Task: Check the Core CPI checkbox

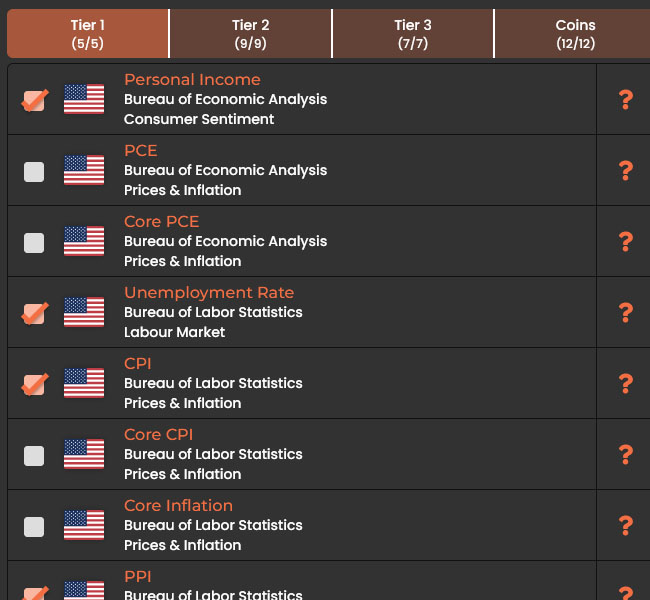Action: coord(34,455)
